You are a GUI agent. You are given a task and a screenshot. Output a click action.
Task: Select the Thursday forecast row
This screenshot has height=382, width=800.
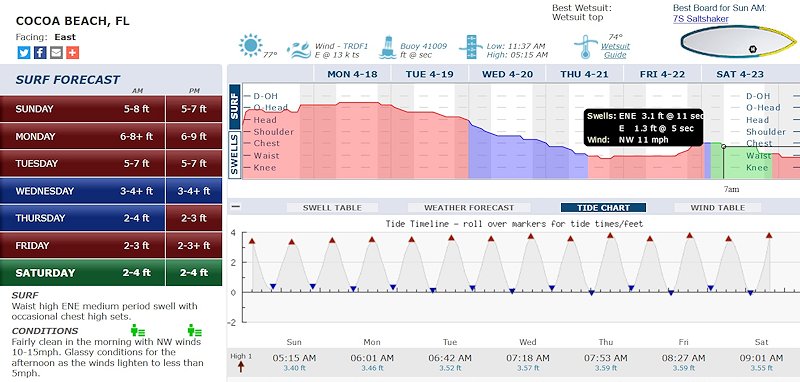click(111, 218)
